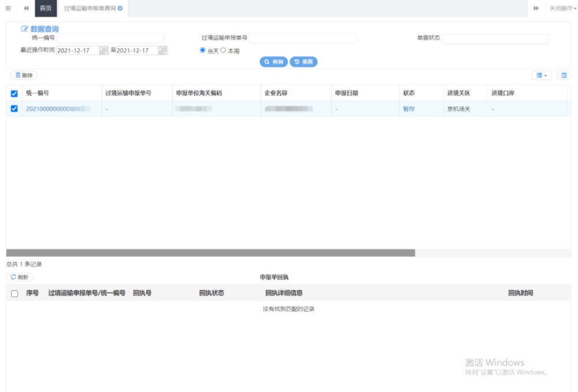Viewport: 578px width, 392px height.
Task: Toggle the select-all checkbox in table header
Action: pos(14,94)
